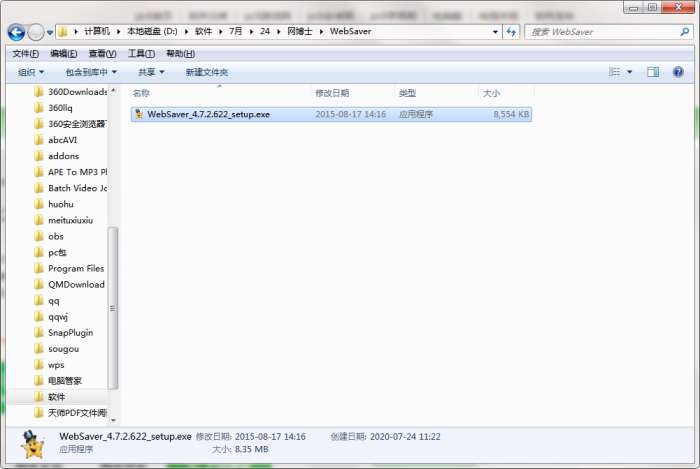Open the 工具(T) menu
Image resolution: width=700 pixels, height=469 pixels.
pyautogui.click(x=142, y=54)
